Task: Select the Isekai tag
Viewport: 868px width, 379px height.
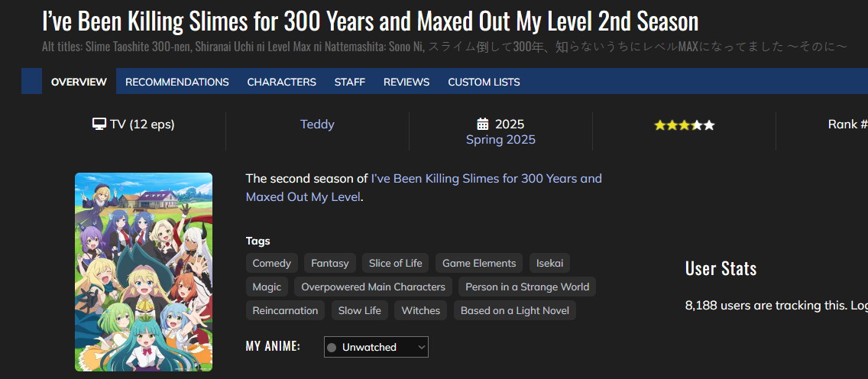Action: tap(549, 264)
